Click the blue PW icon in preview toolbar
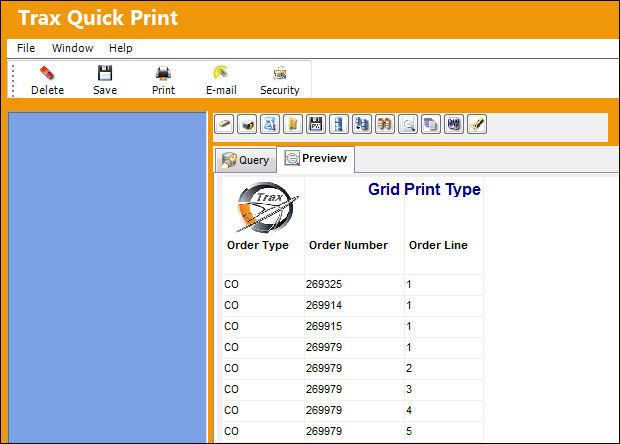 [454, 125]
